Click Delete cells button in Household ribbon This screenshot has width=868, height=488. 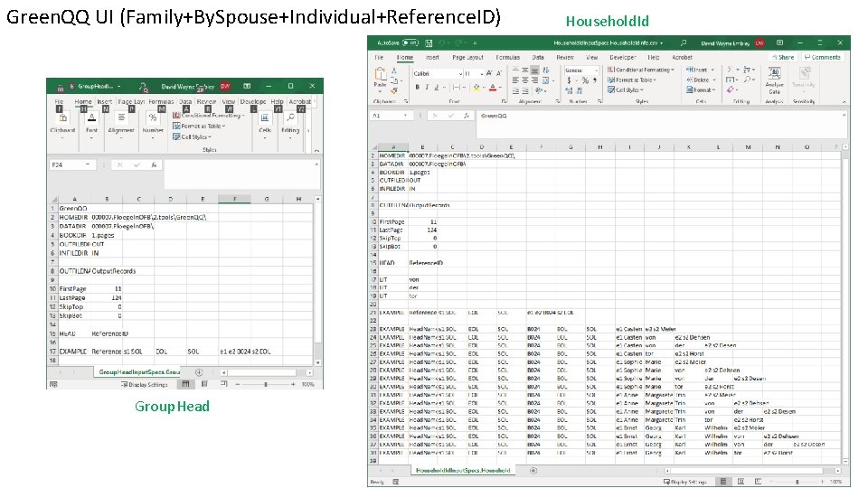point(701,80)
